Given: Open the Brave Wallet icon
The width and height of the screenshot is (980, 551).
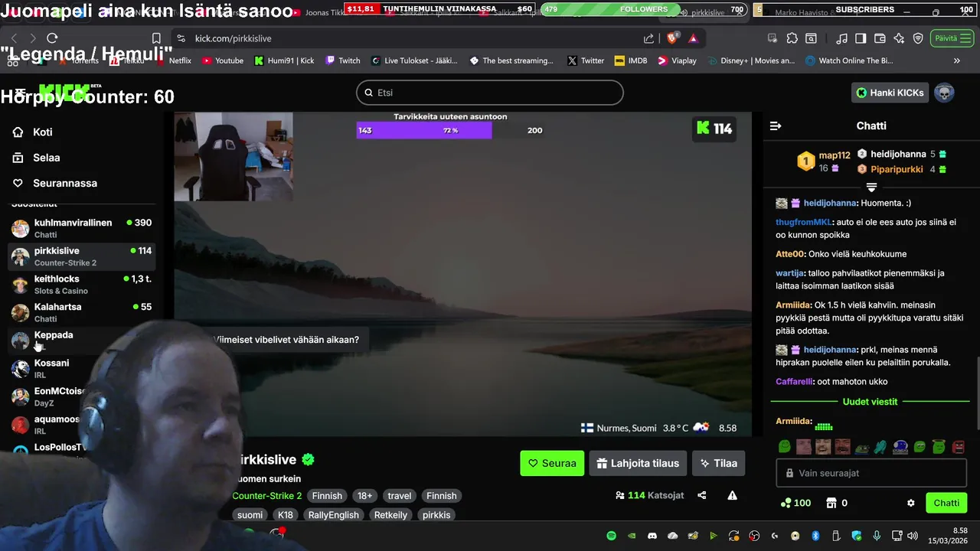Looking at the screenshot, I should [880, 38].
